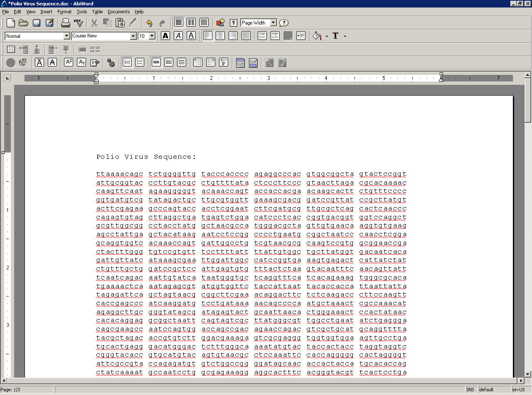Open the Page Width zoom dropdown

point(273,23)
